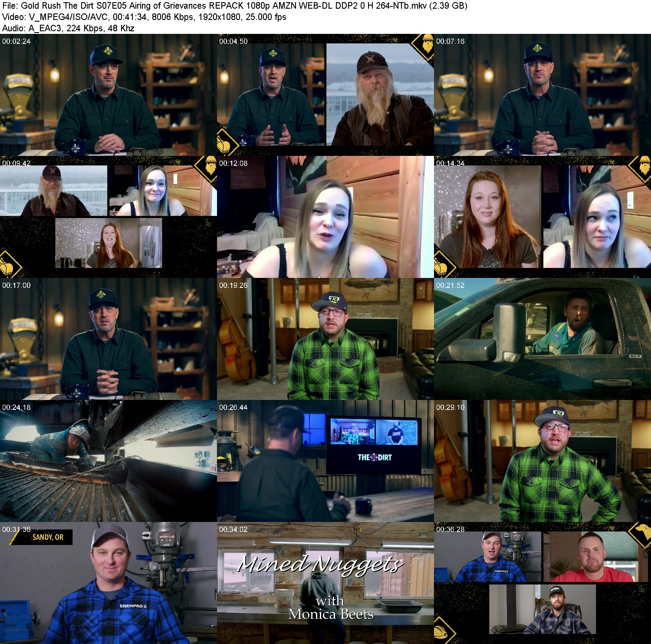Open the thumbnail stamped 00:12:08
Image resolution: width=651 pixels, height=644 pixels.
click(325, 217)
